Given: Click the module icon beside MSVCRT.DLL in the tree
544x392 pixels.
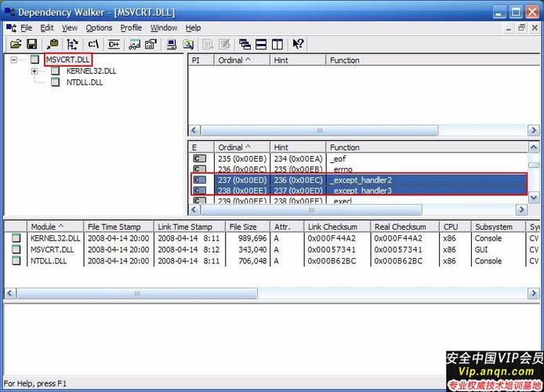Looking at the screenshot, I should (34, 60).
